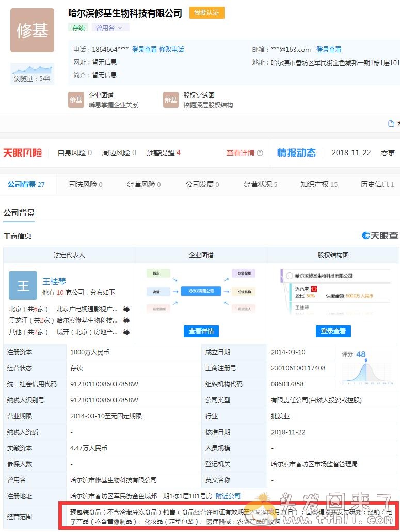The image size is (400, 532).
Task: Click the 我要认证 button
Action: [x=206, y=13]
